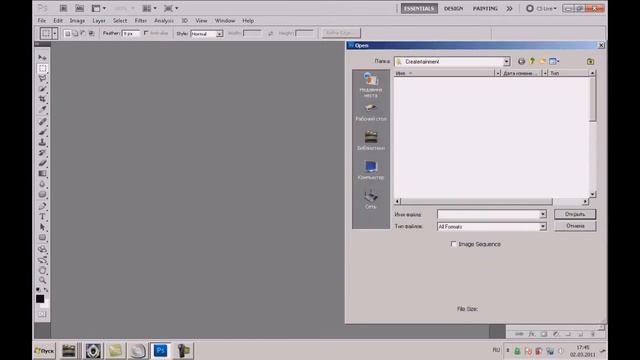The image size is (640, 360).
Task: Select the History Brush tool
Action: [x=42, y=153]
